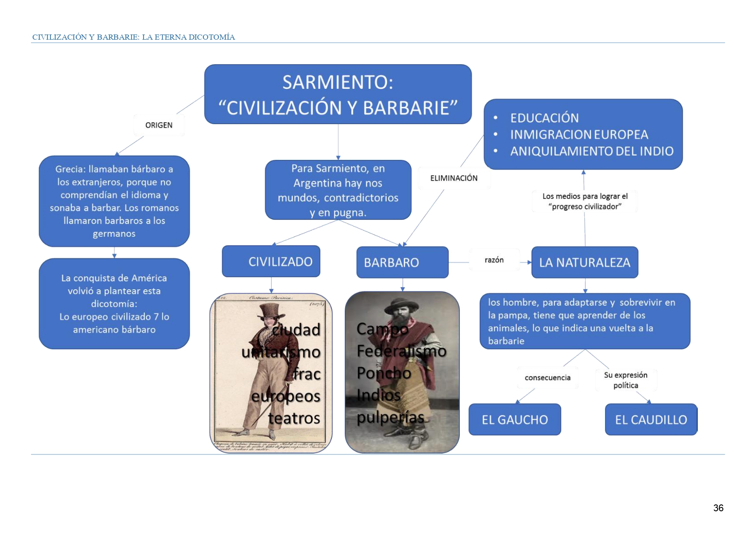Image resolution: width=756 pixels, height=535 pixels.
Task: Click the pampa adaptation description box
Action: [584, 321]
